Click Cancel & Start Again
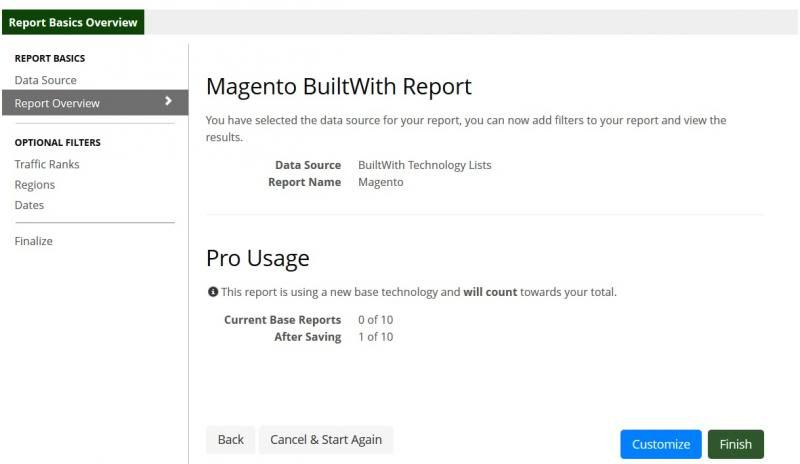This screenshot has width=800, height=464. pos(326,439)
